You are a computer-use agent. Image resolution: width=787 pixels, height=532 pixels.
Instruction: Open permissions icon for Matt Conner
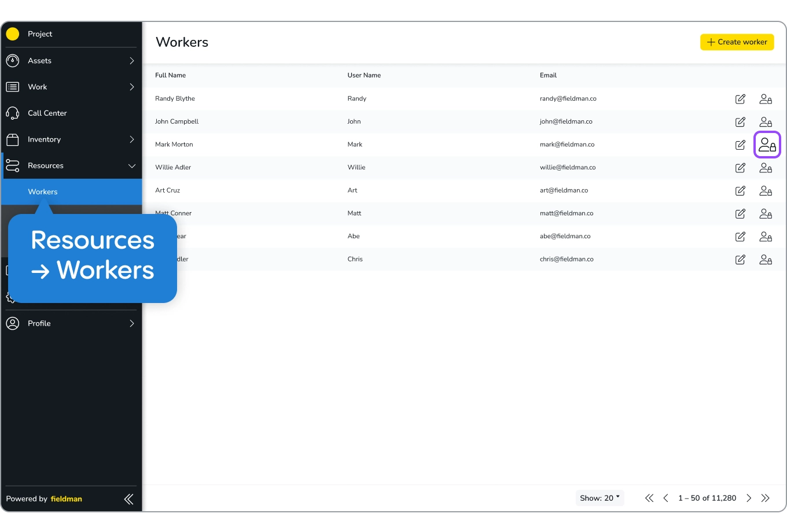(766, 214)
